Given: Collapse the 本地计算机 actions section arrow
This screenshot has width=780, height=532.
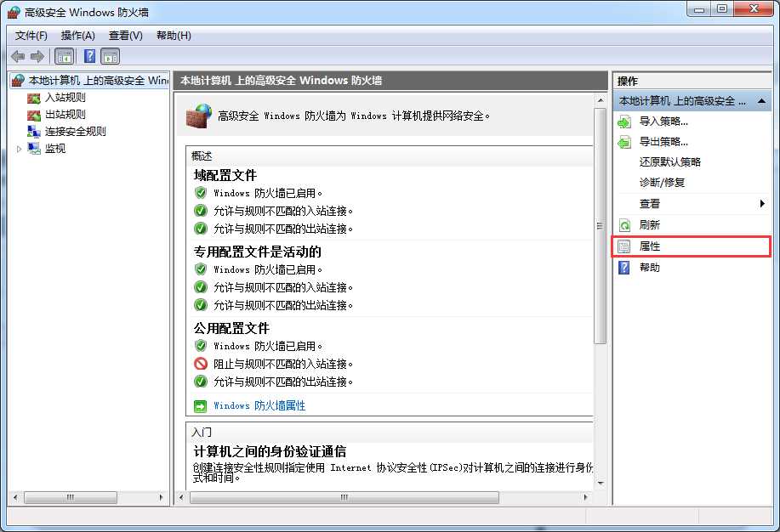Looking at the screenshot, I should click(761, 101).
